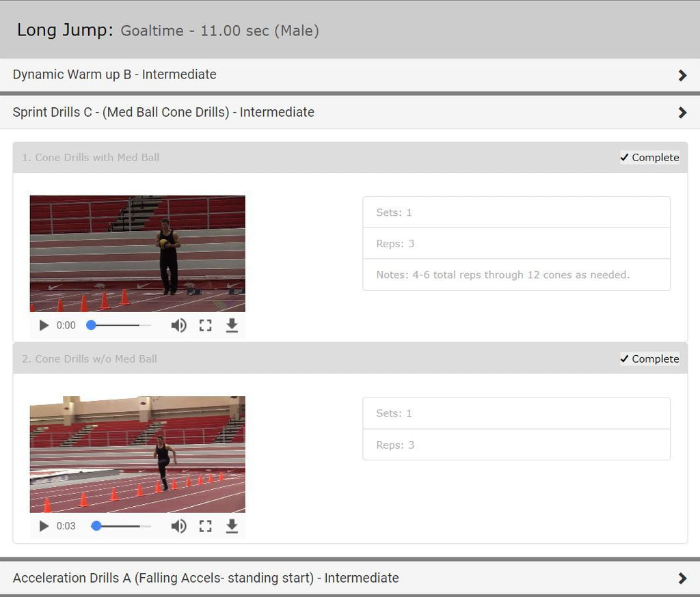Click the 'Goaltime - 11.00 sec (Male)' text
Screen dimensions: 700x597
click(220, 31)
